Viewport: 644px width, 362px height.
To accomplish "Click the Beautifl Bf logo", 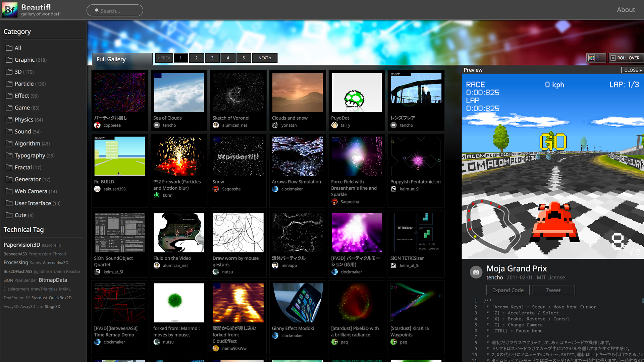I will tap(10, 10).
